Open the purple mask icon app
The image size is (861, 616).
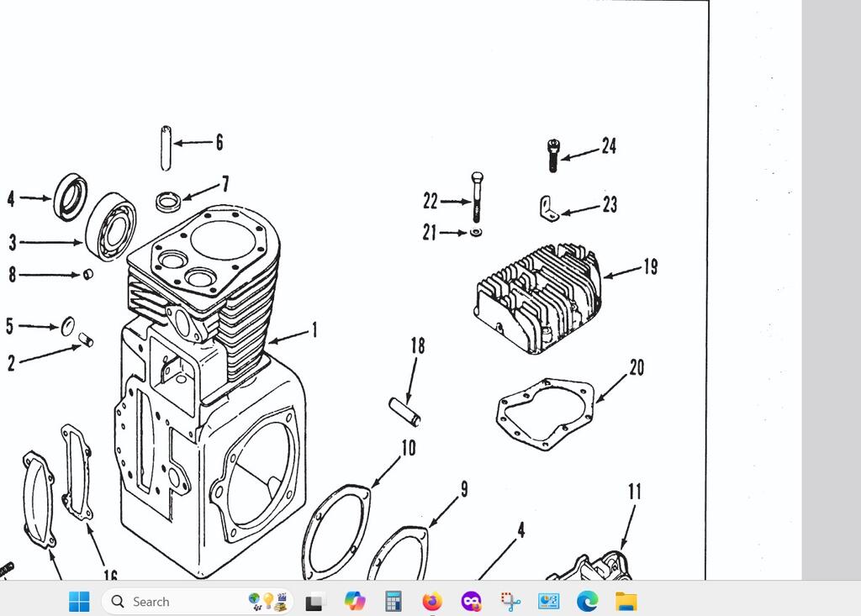pos(471,602)
